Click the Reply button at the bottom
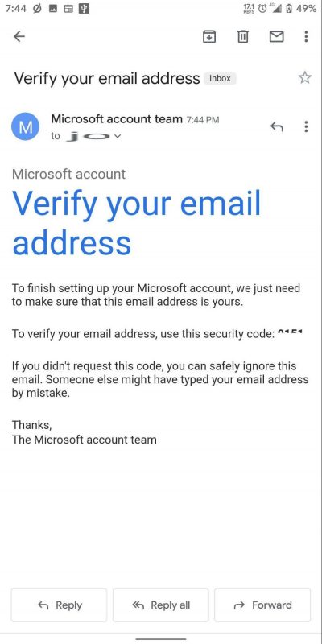Viewport: 322px width, 644px height. pos(59,605)
